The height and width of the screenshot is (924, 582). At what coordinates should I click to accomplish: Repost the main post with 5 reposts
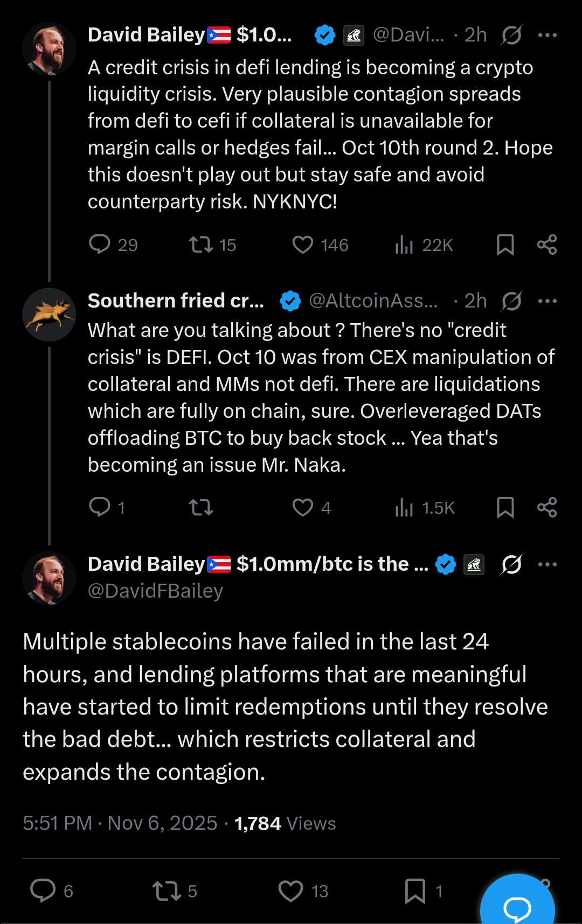click(166, 891)
